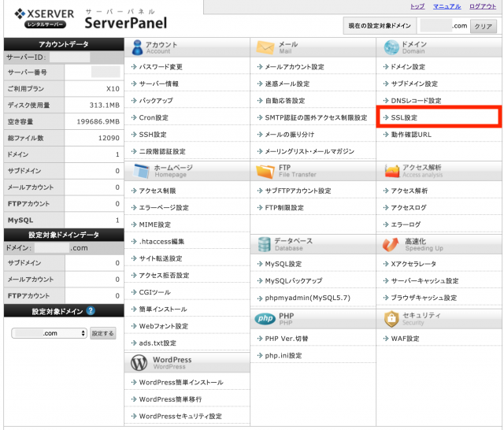
Task: Open アクセスログ
Action: 409,208
